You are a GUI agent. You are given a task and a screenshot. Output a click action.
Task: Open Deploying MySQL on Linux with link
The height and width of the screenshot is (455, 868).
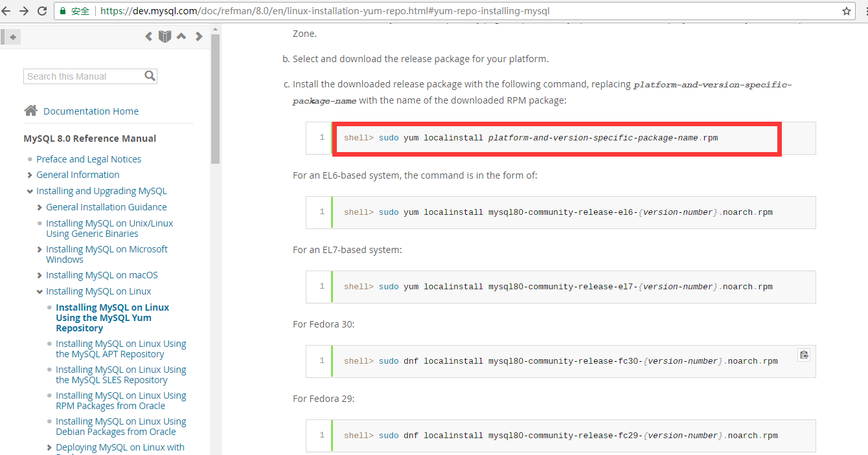click(120, 447)
